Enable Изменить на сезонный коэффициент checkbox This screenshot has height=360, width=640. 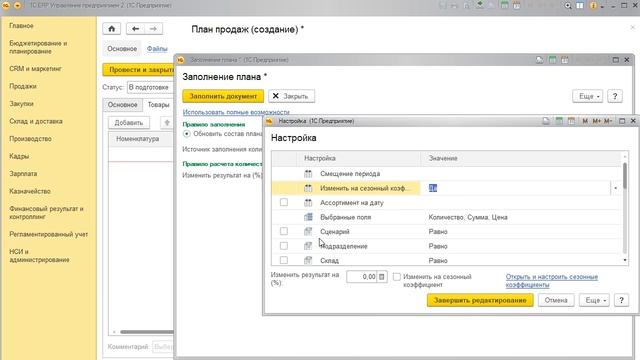(x=397, y=277)
